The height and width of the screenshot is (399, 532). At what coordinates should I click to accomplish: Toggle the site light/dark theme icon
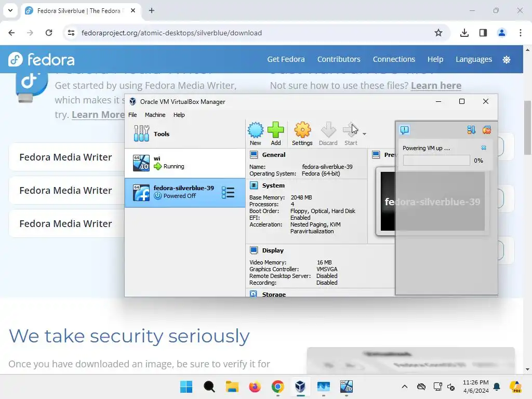(507, 60)
